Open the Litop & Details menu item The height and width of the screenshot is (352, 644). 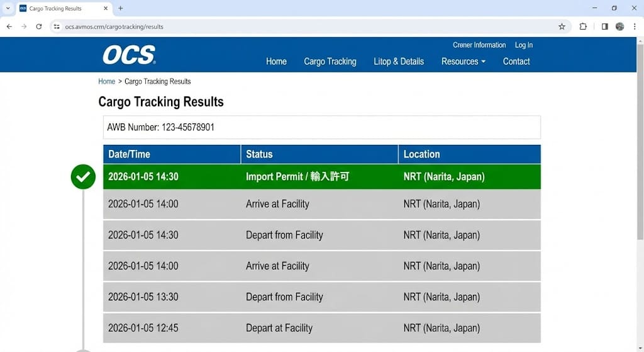398,62
